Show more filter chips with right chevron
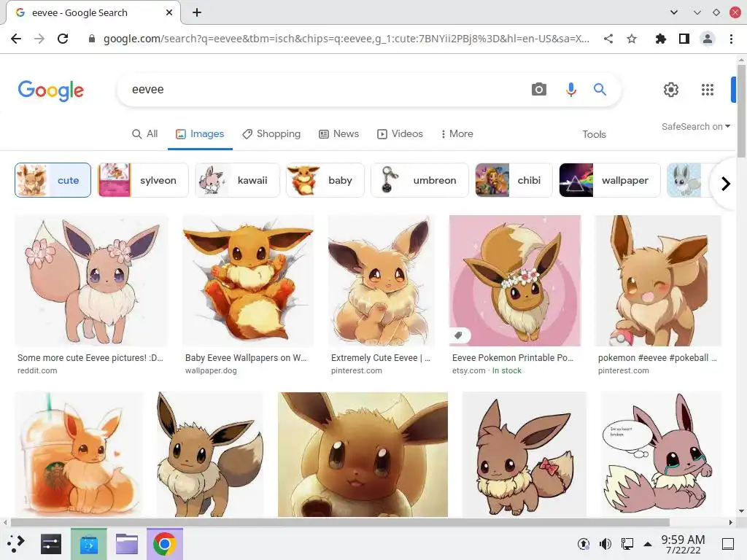 click(x=725, y=183)
